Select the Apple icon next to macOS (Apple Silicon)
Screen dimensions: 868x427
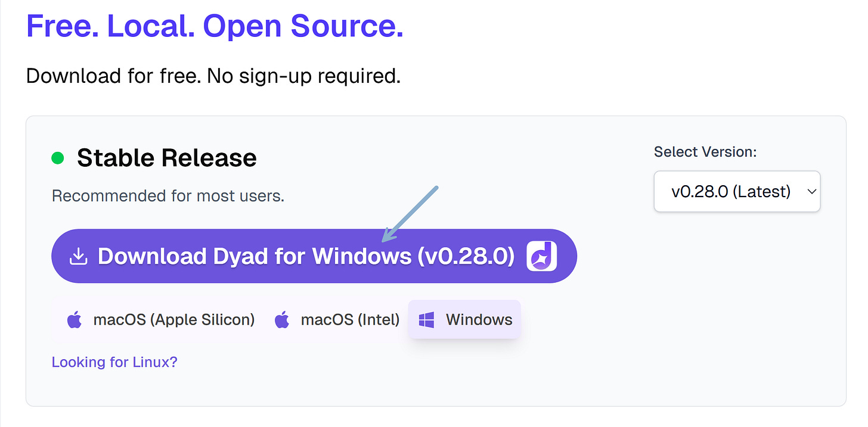pyautogui.click(x=73, y=319)
